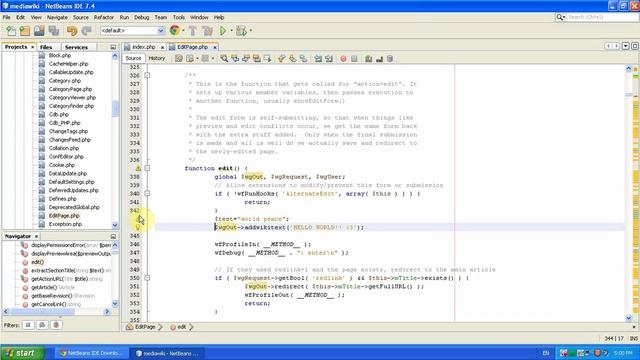The width and height of the screenshot is (640, 360).
Task: Click the Shift Line Right icon
Action: coord(329,59)
